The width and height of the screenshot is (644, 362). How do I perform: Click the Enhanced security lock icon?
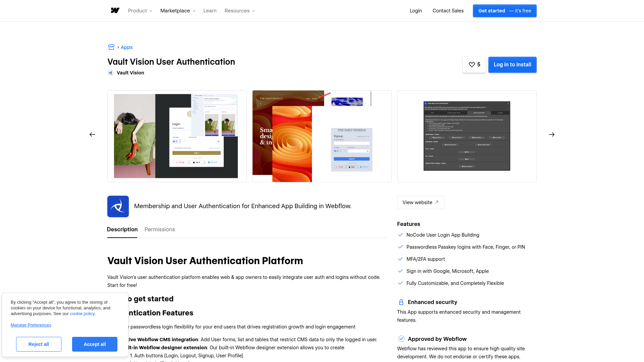click(401, 302)
